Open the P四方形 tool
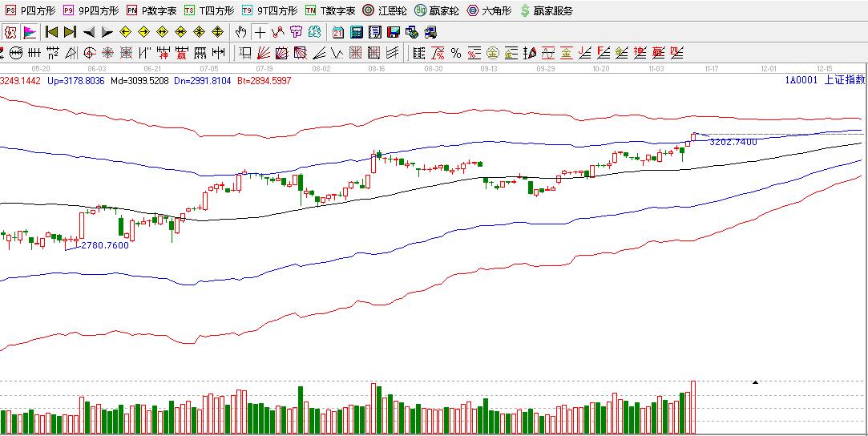 click(31, 10)
